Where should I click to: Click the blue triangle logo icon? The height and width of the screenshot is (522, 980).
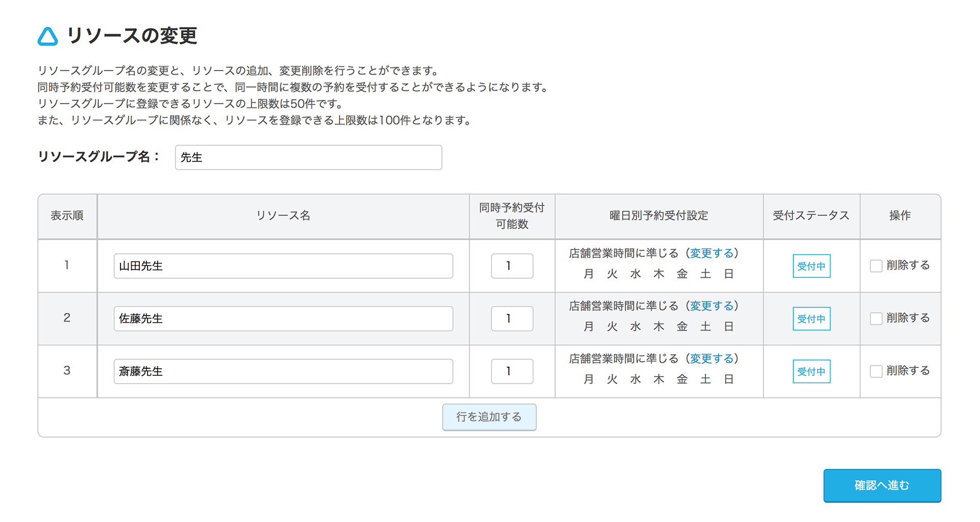point(48,36)
